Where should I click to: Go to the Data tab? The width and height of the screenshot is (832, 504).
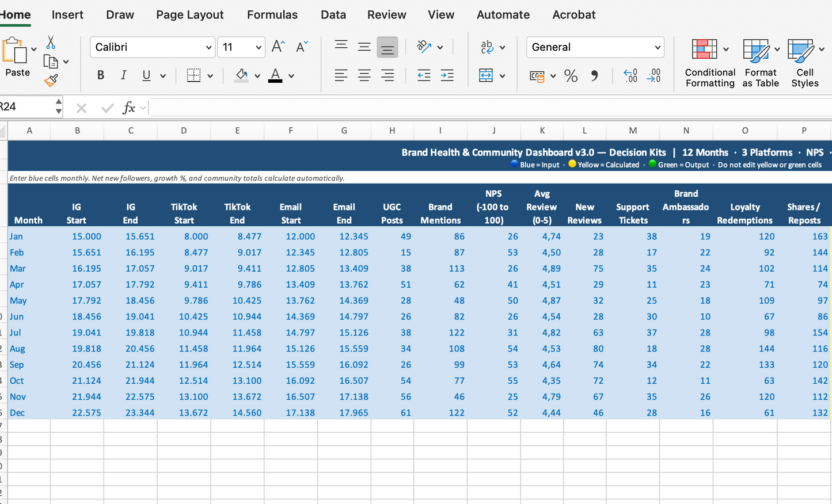point(333,15)
